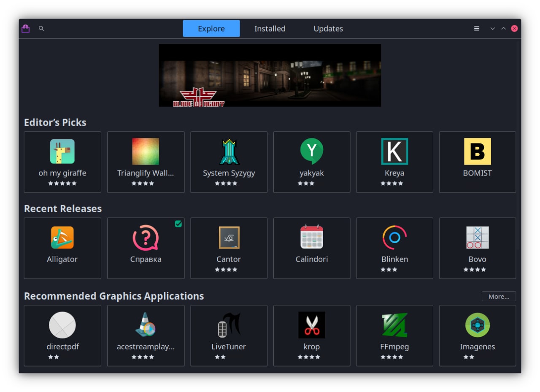Click the star rating under Cantor
The width and height of the screenshot is (540, 392).
[x=226, y=270]
